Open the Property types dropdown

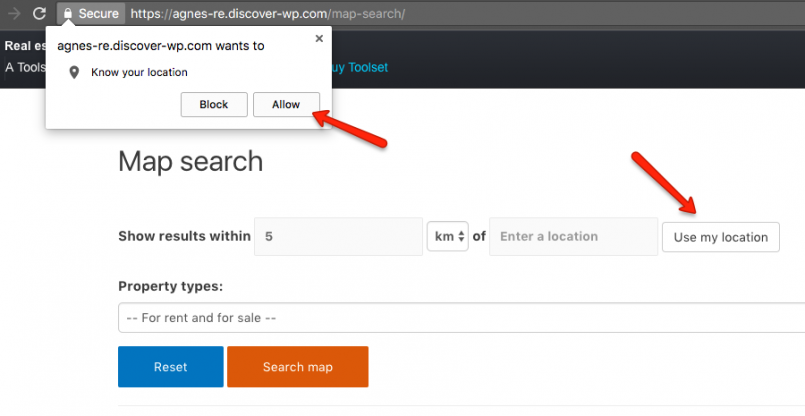point(462,317)
